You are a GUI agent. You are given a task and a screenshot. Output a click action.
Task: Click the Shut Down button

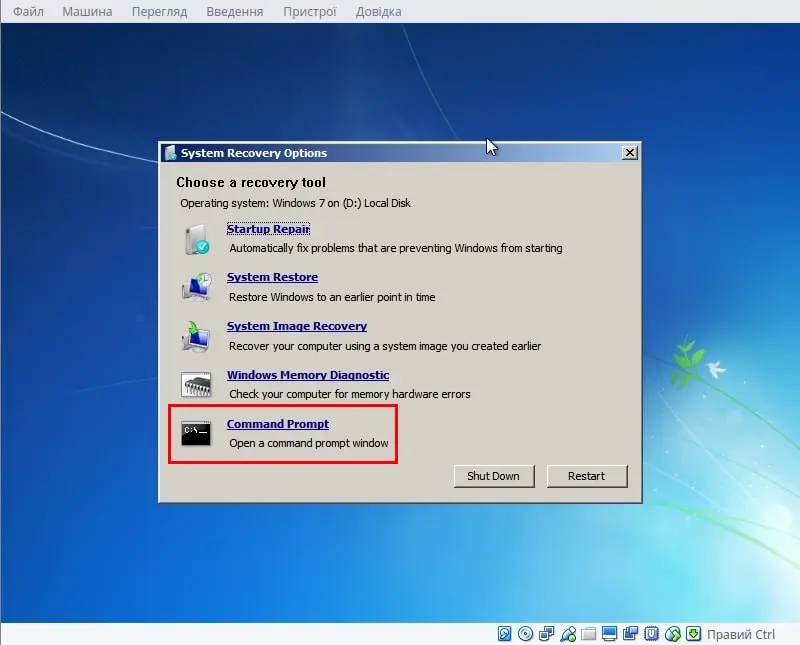pyautogui.click(x=494, y=476)
